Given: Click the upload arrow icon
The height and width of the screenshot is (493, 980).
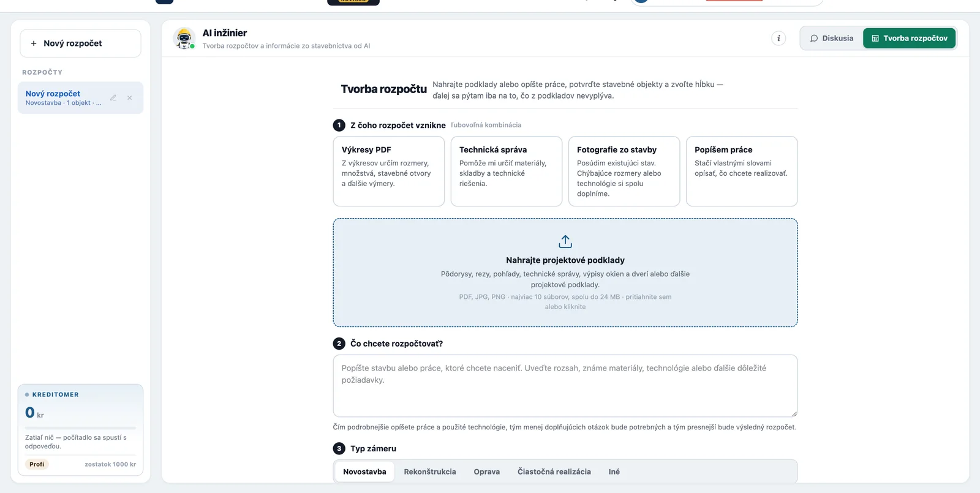Looking at the screenshot, I should 565,241.
